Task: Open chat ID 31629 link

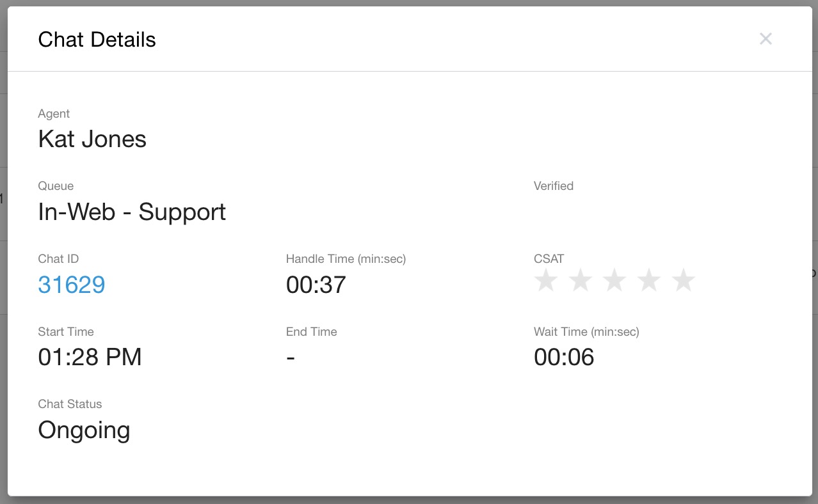Action: 72,285
